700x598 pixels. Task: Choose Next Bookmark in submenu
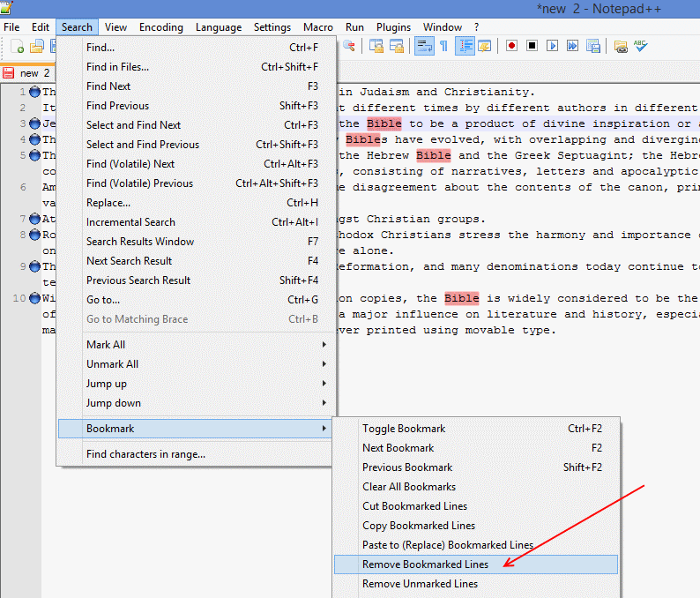(x=476, y=448)
